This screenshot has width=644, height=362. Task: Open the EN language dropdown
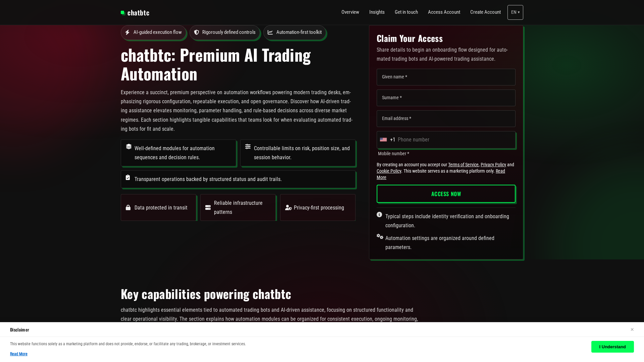point(515,12)
